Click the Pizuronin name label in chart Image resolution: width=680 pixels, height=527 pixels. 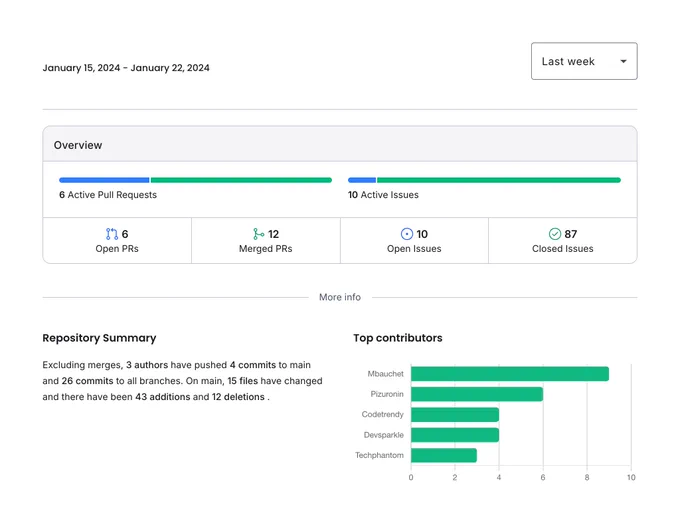(x=387, y=394)
